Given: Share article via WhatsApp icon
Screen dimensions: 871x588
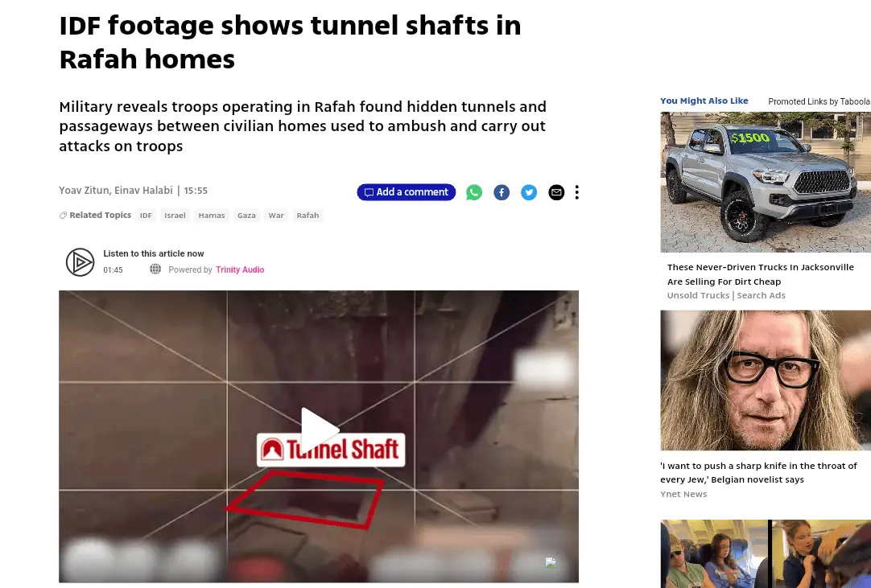Looking at the screenshot, I should [x=474, y=192].
